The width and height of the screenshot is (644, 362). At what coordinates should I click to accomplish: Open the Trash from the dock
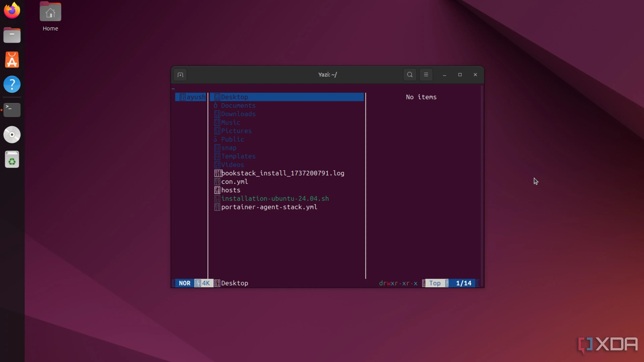(12, 159)
